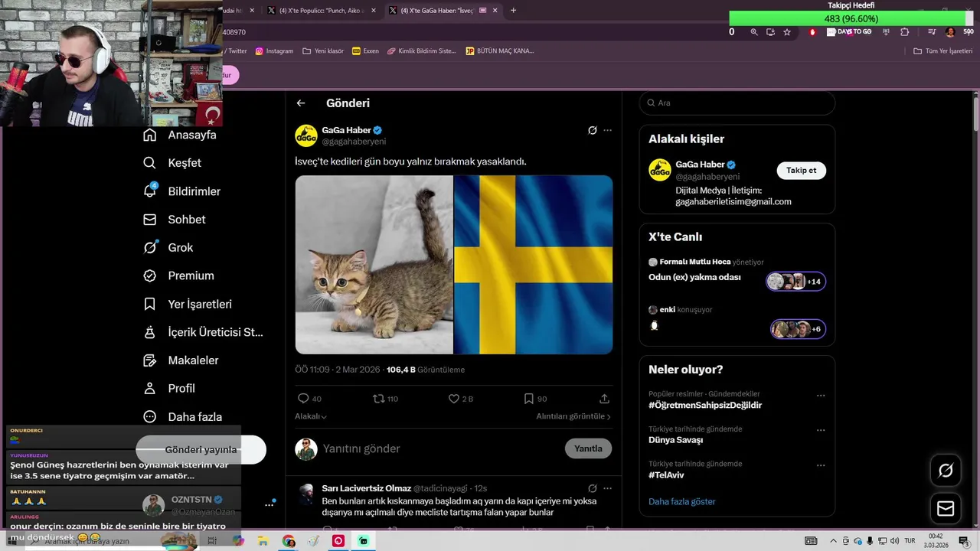This screenshot has height=551, width=980.
Task: Focus the Ara search box
Action: click(x=737, y=103)
